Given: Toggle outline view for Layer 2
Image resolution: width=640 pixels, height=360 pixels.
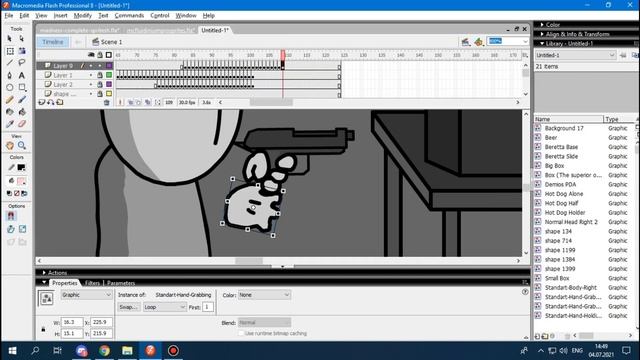Looking at the screenshot, I should 109,84.
